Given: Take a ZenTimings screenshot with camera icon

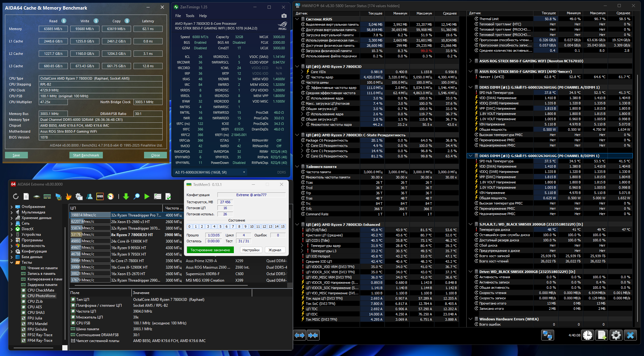Looking at the screenshot, I should [x=284, y=16].
